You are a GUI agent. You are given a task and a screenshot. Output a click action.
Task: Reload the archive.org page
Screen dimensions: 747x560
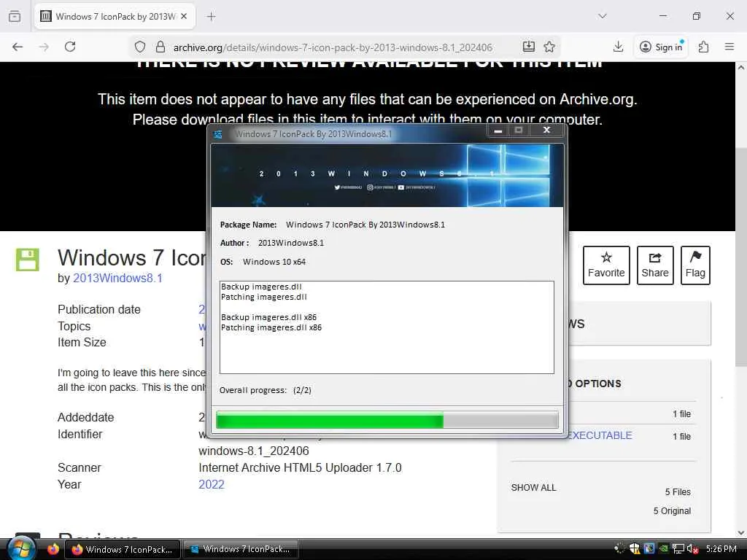(x=70, y=47)
